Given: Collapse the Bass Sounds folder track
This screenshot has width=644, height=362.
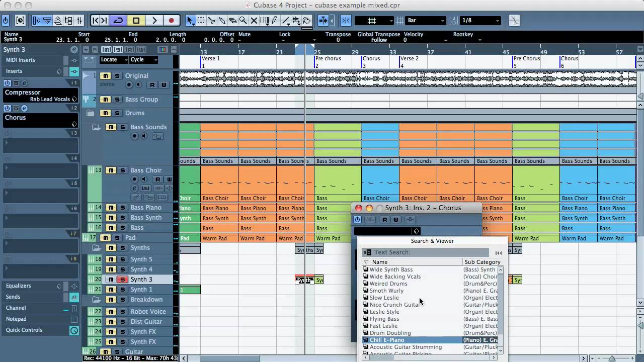Looking at the screenshot, I should 96,127.
